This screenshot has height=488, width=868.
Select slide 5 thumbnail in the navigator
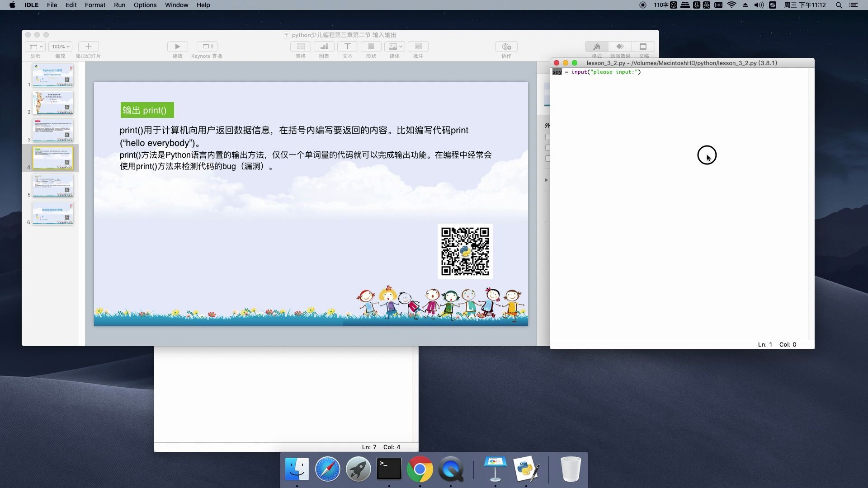click(x=52, y=185)
